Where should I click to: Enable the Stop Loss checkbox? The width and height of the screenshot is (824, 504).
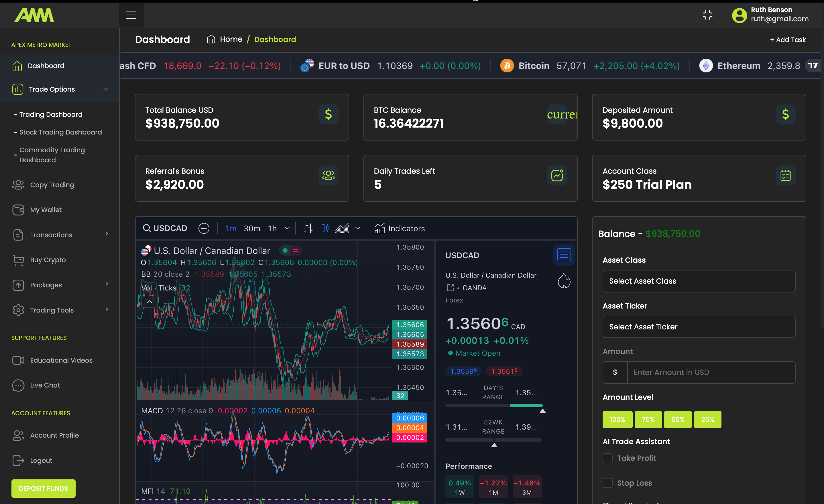pos(607,483)
